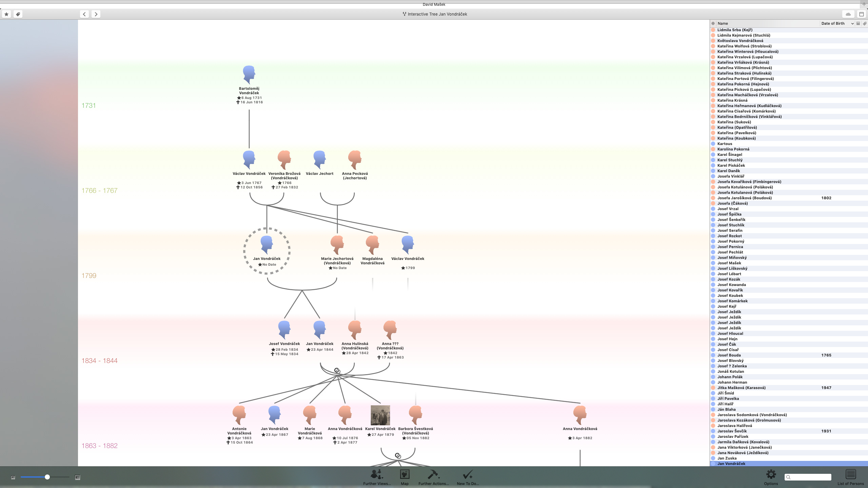Click the tag label icon in toolbar

coord(18,14)
